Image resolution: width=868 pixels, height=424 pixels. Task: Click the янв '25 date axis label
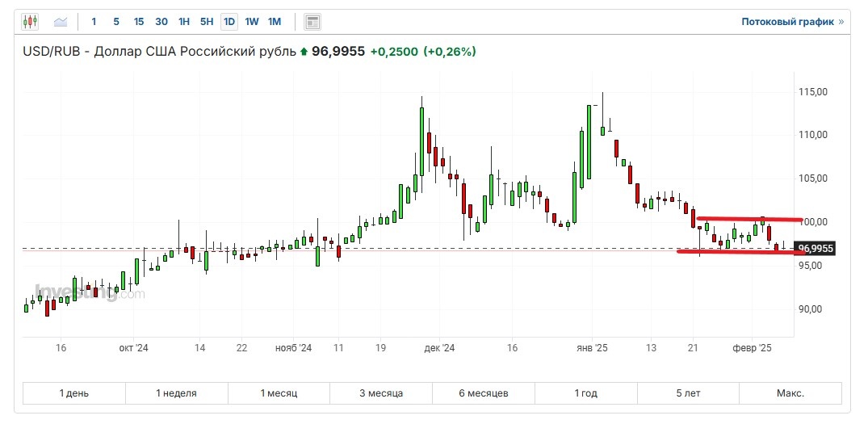593,347
